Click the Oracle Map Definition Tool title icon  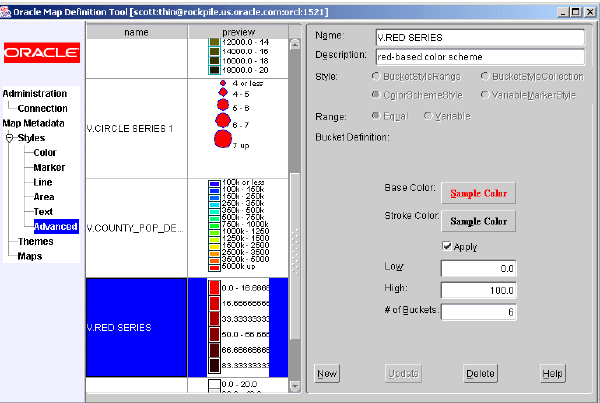(6, 12)
